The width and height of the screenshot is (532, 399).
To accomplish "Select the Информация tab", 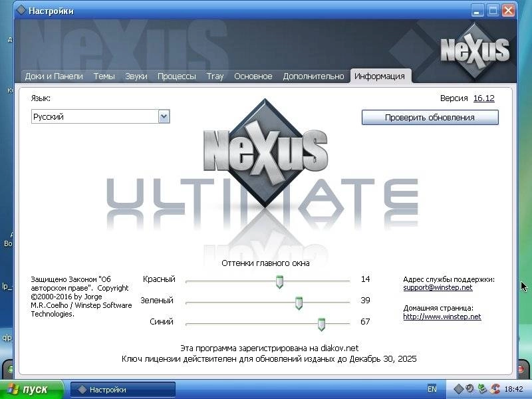I will tap(380, 76).
